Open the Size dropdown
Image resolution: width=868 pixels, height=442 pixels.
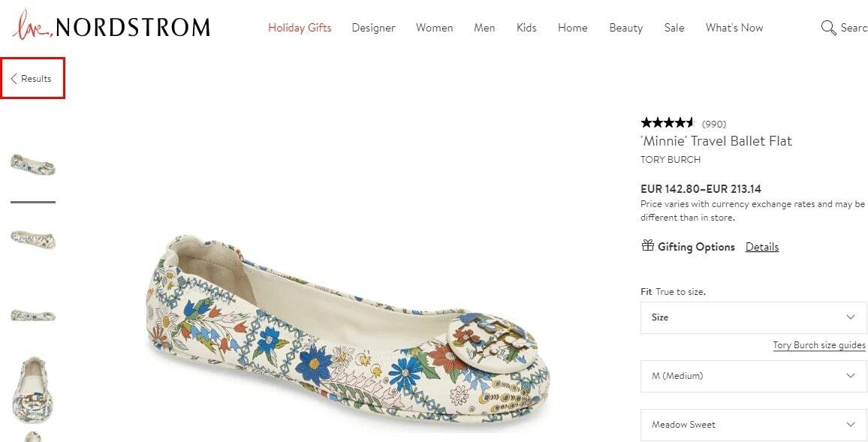[753, 317]
